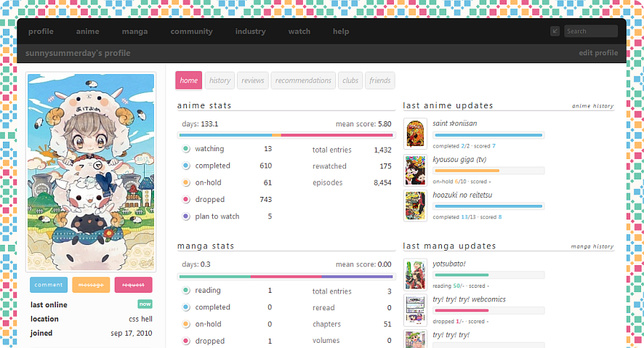Click the pink circle beside anime dropped

pyautogui.click(x=186, y=200)
